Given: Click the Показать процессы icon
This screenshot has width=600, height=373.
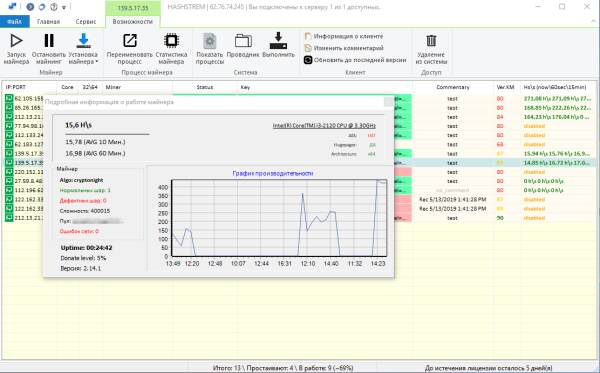Looking at the screenshot, I should click(x=210, y=41).
